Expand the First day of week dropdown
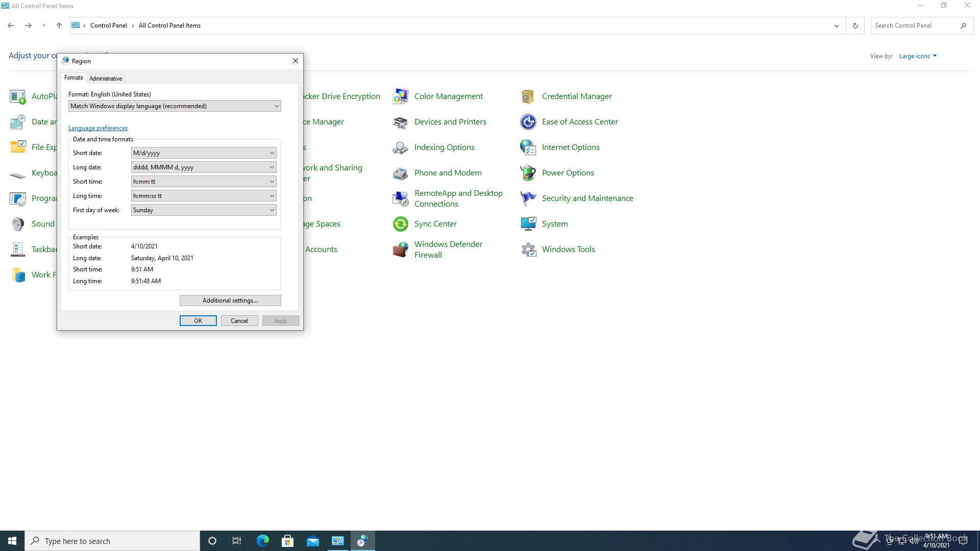The width and height of the screenshot is (980, 551). [x=203, y=210]
